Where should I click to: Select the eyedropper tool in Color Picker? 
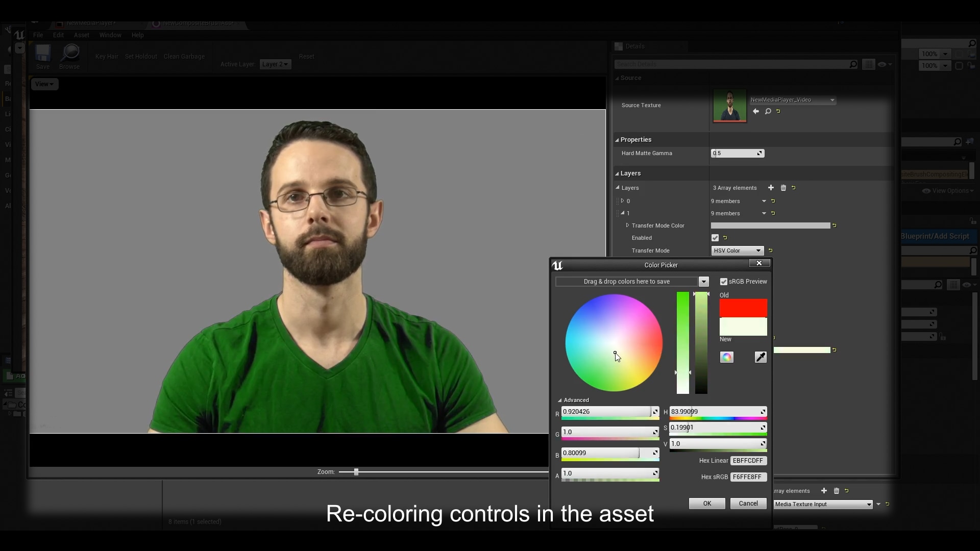pyautogui.click(x=760, y=357)
